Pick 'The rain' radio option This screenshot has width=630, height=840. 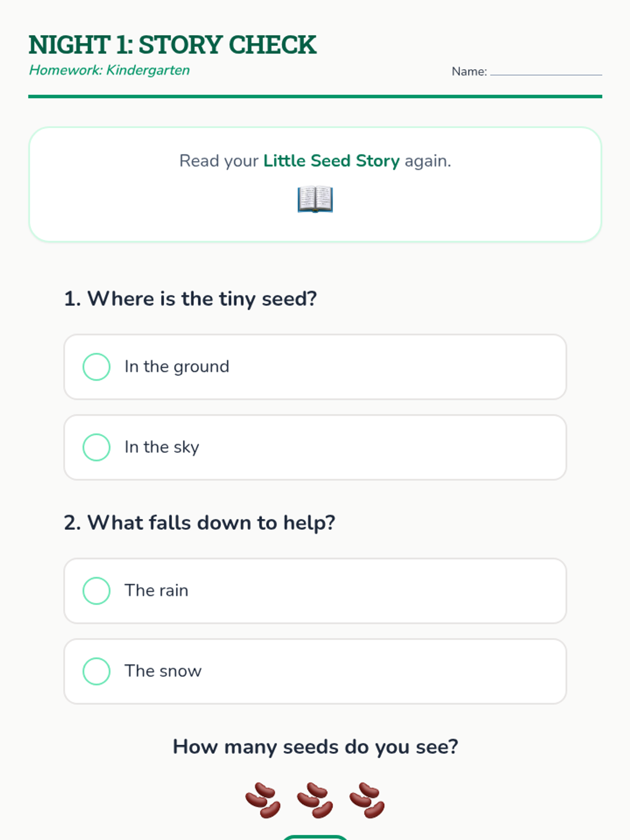click(x=97, y=591)
